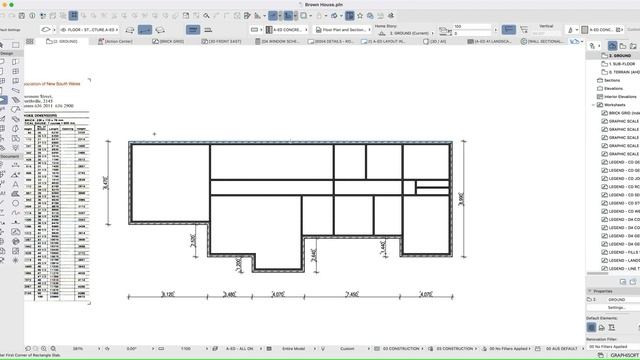Select the Marquee tool in toolbox

(x=16, y=45)
